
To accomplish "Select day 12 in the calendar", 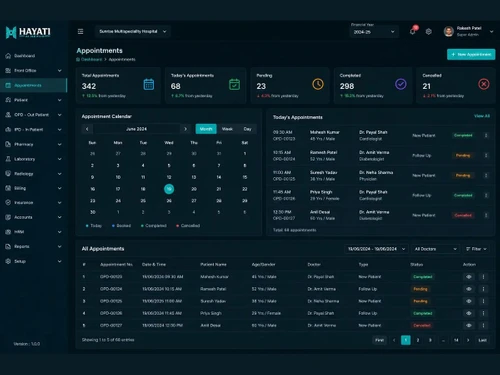I will coord(169,177).
